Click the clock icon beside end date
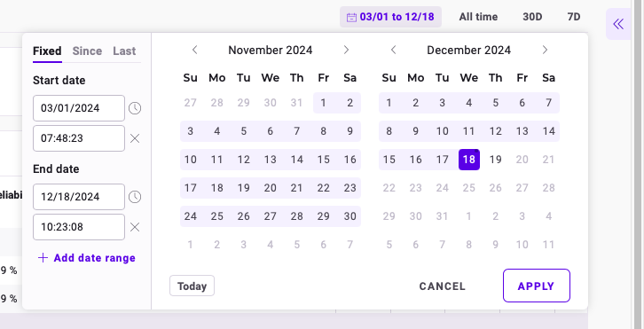The width and height of the screenshot is (644, 329). click(135, 197)
